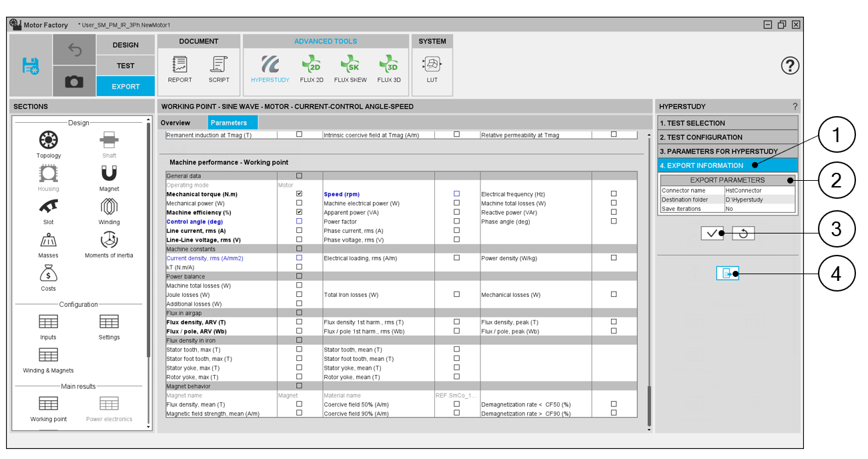Enable the Power factor checkbox
This screenshot has width=868, height=459.
[457, 221]
